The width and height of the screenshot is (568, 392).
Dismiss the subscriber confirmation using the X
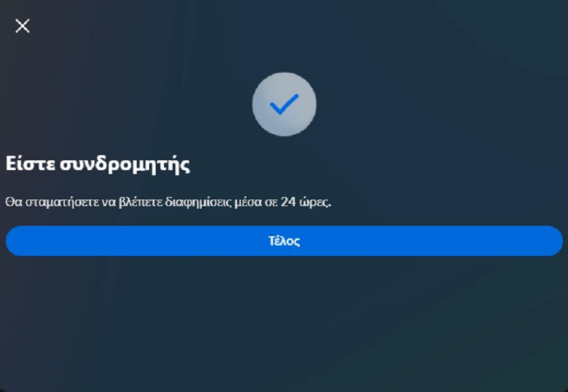tap(22, 26)
